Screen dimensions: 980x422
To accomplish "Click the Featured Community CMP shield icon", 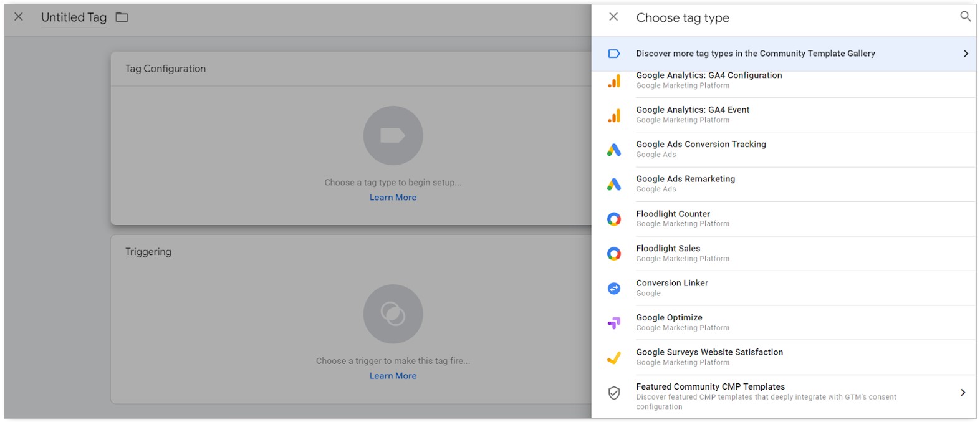I will (x=614, y=393).
